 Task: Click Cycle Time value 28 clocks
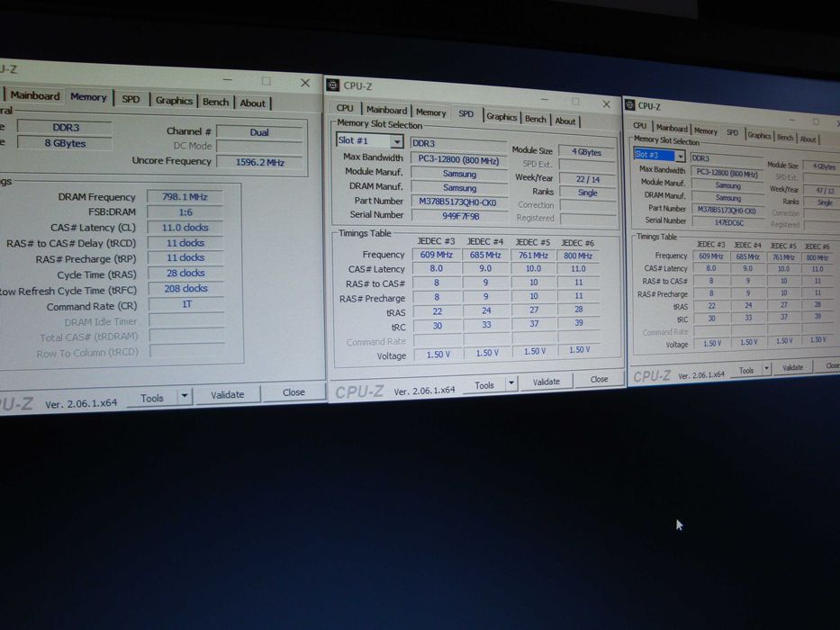click(x=185, y=273)
